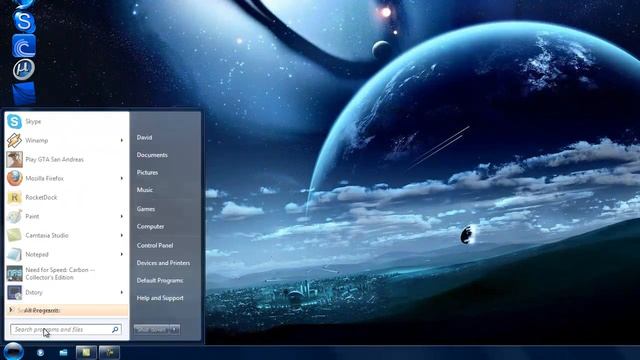Switch to the yellow sticky-note taskbar app

pyautogui.click(x=86, y=352)
